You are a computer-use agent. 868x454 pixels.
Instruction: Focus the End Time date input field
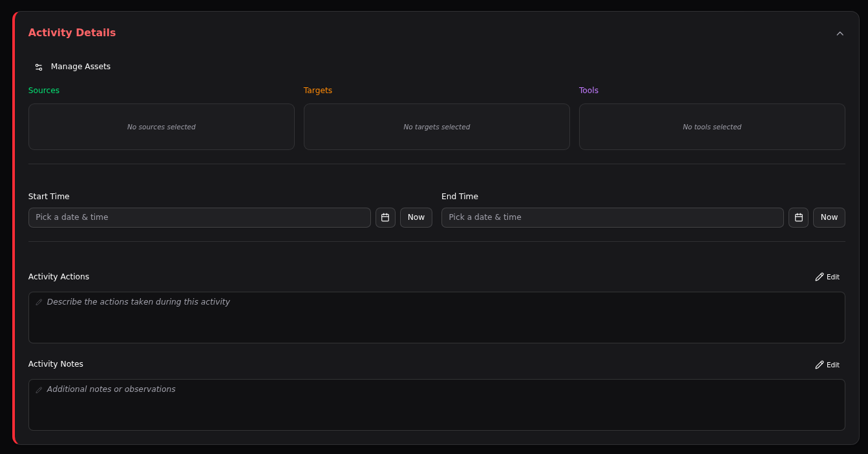click(612, 218)
